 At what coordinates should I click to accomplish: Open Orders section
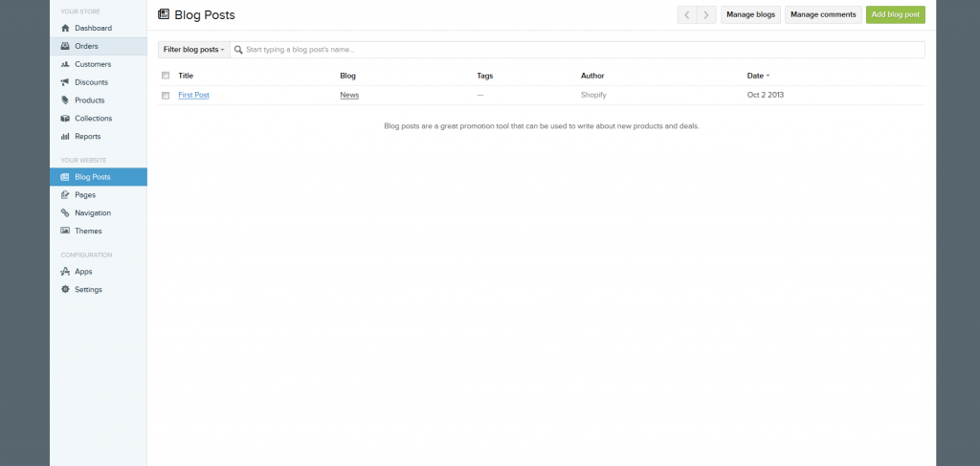[99, 46]
